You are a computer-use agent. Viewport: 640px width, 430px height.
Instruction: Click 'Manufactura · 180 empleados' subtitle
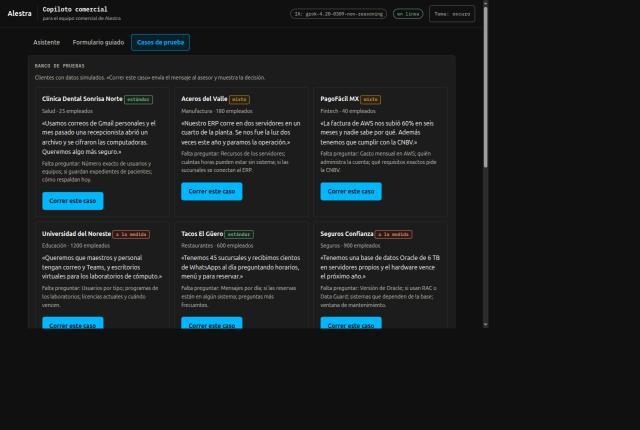tap(217, 111)
